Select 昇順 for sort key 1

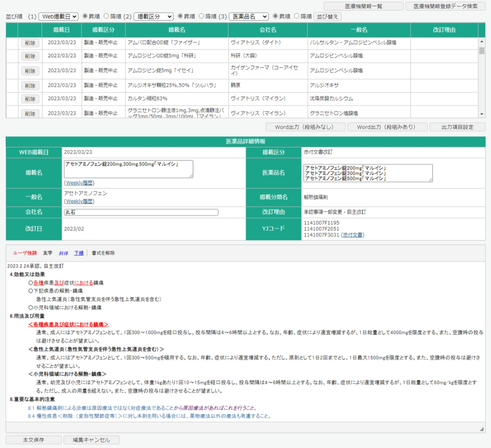(85, 16)
